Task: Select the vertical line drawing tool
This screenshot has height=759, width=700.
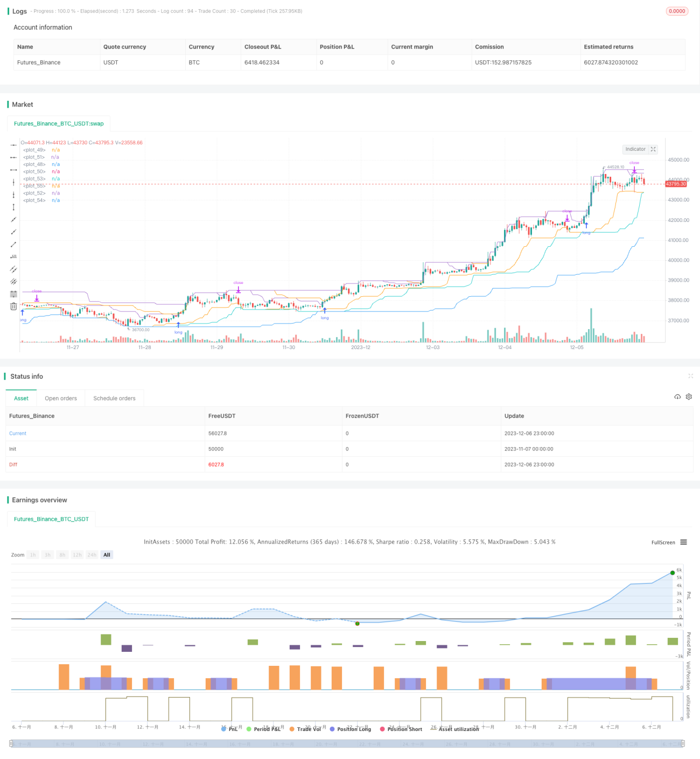Action: 13,183
